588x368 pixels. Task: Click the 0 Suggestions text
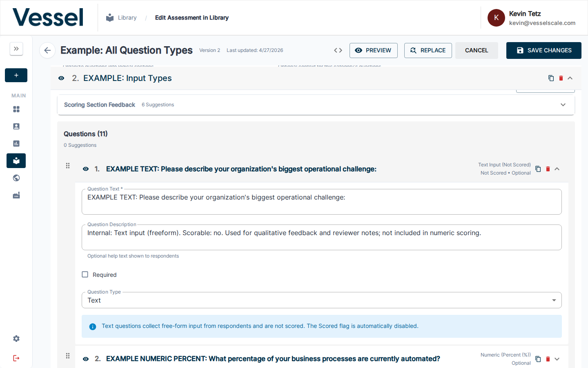coord(80,145)
